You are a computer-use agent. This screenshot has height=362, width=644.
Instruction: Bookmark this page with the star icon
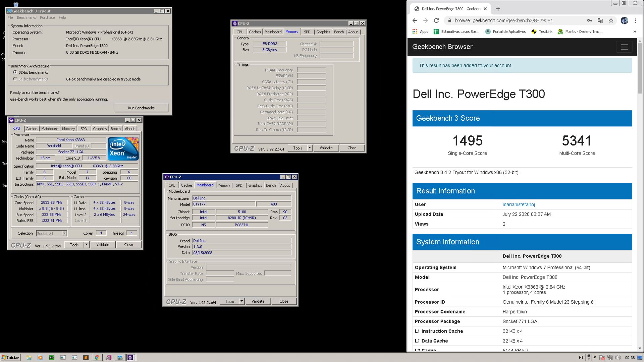click(611, 20)
